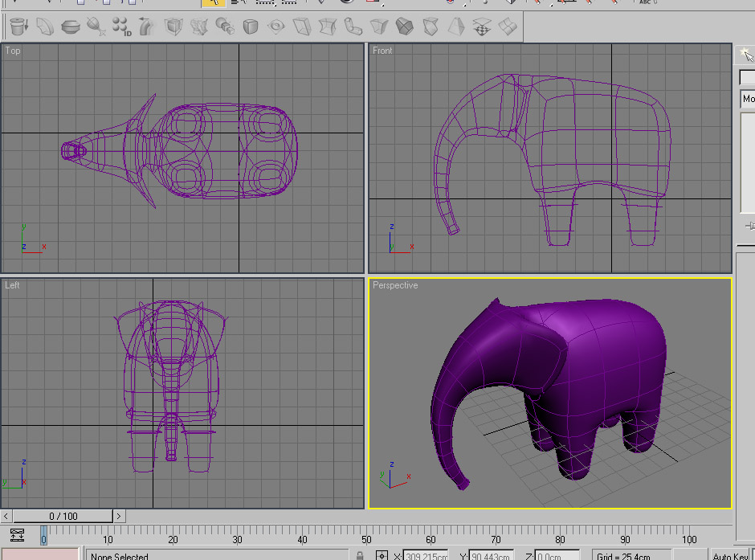
Task: Click the wavy plane Wave modifier icon
Action: click(508, 27)
